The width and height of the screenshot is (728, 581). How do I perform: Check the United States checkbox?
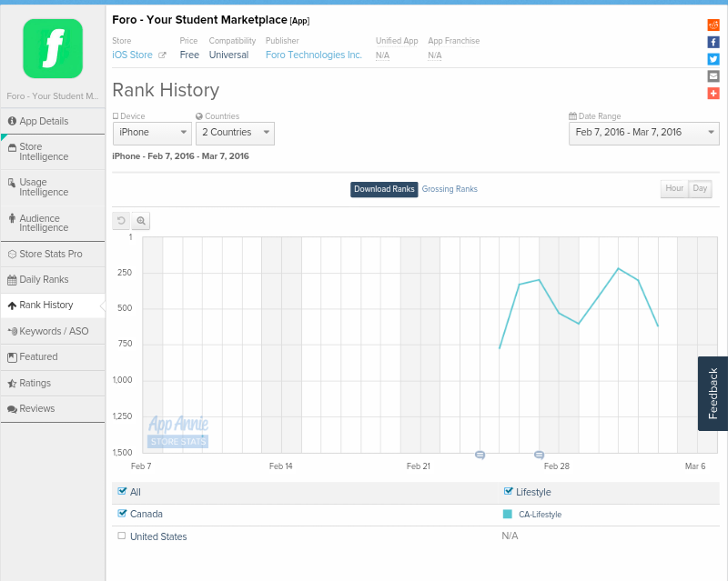(122, 536)
